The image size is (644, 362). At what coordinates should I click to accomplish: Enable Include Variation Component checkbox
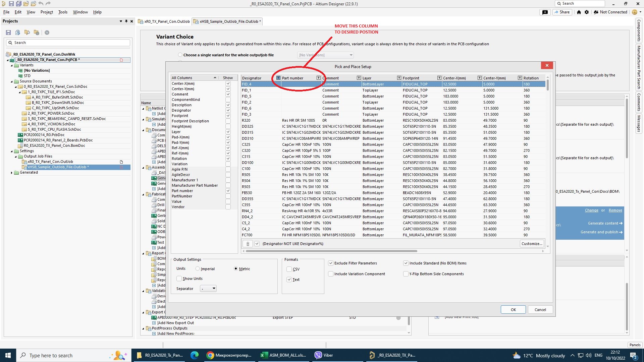[331, 274]
